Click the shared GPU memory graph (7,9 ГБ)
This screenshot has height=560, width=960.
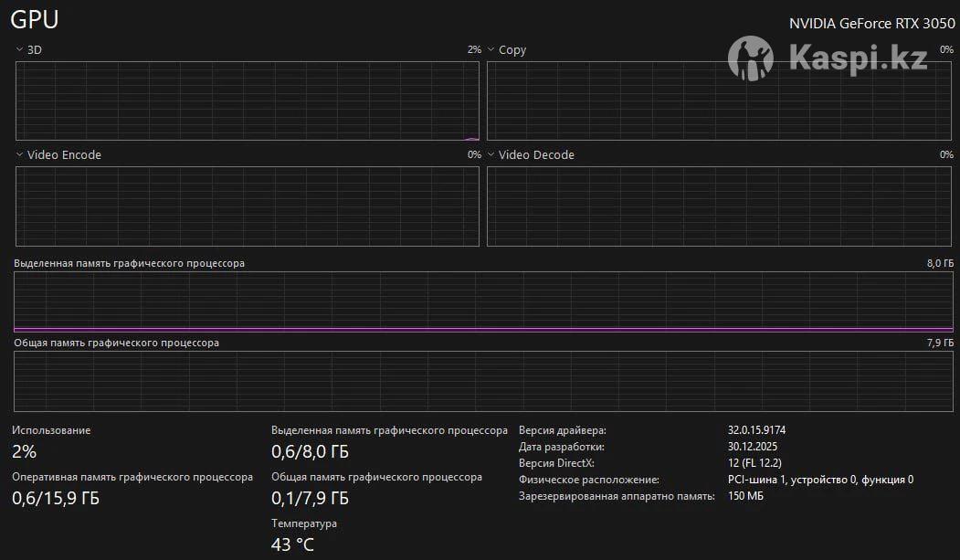point(483,381)
